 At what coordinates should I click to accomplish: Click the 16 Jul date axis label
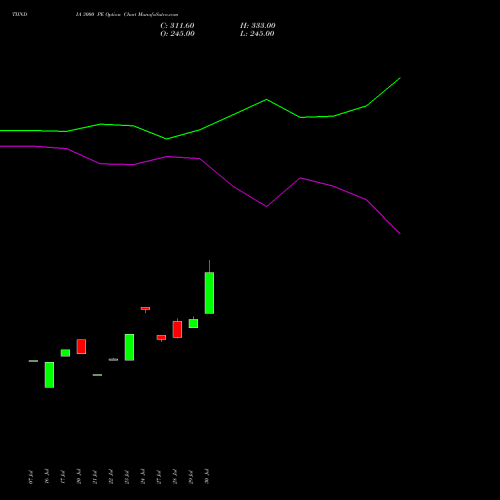(x=47, y=476)
